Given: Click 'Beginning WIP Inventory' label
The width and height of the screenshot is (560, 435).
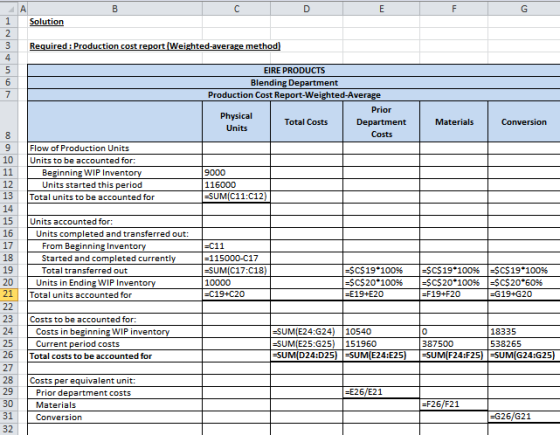Looking at the screenshot, I should point(92,172).
